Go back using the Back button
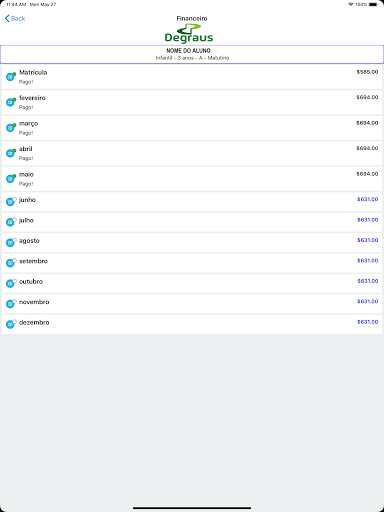Screen dimensions: 384x512 15,18
